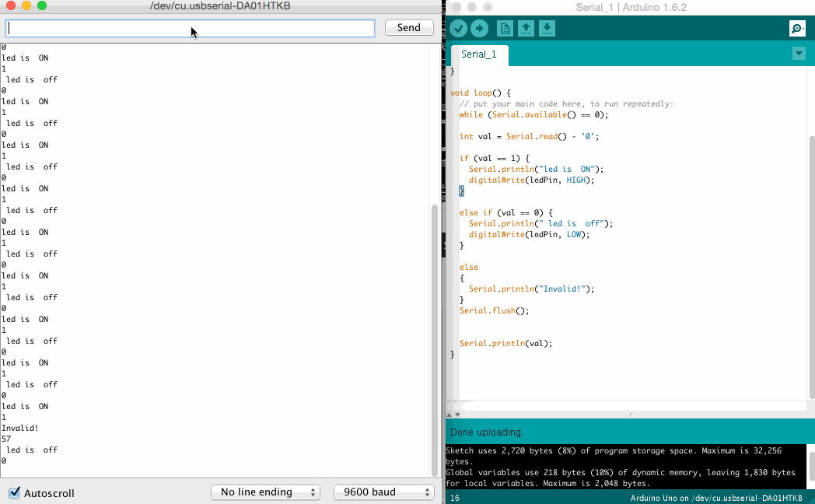Toggle the Autoscroll checkbox
The height and width of the screenshot is (504, 815).
point(14,492)
